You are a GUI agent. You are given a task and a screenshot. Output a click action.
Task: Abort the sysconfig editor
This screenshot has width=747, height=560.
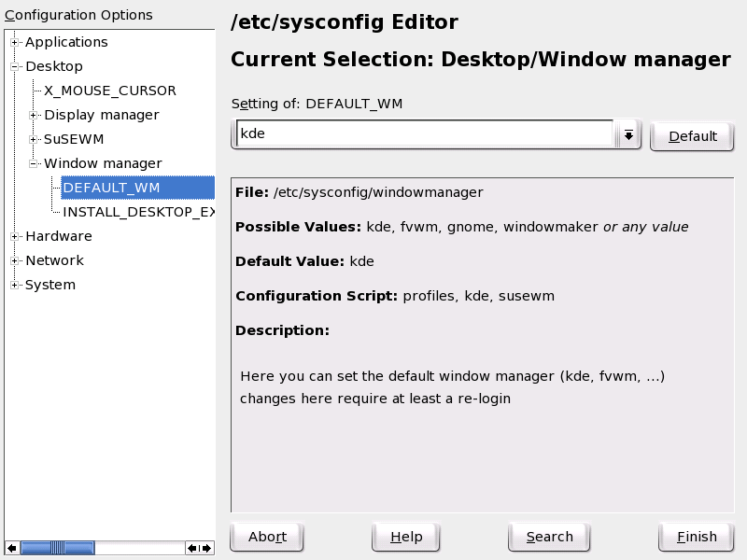(266, 537)
